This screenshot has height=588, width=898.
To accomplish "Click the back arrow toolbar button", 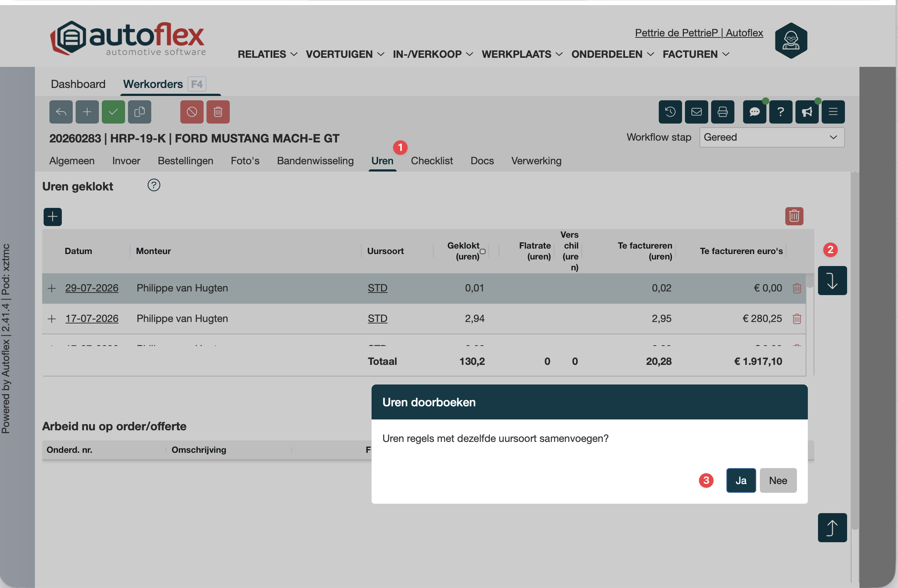I will coord(61,112).
